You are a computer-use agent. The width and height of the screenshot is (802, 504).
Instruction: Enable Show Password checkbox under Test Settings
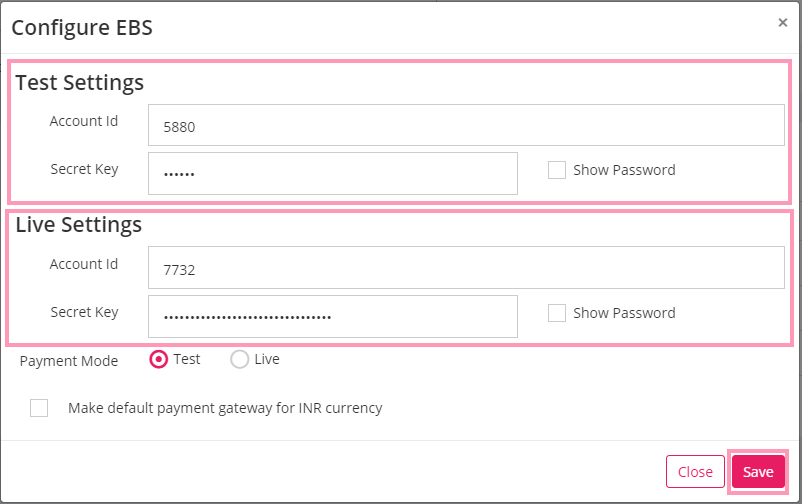[556, 170]
